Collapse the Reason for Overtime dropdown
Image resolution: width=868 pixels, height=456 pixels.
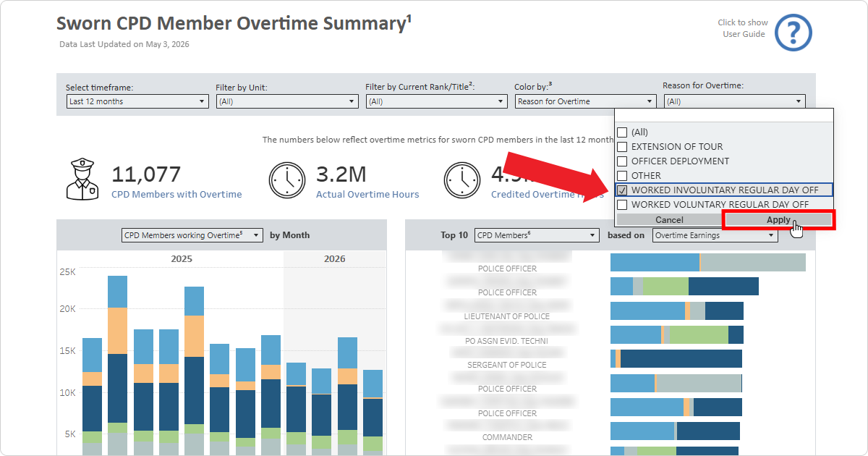[x=734, y=101]
